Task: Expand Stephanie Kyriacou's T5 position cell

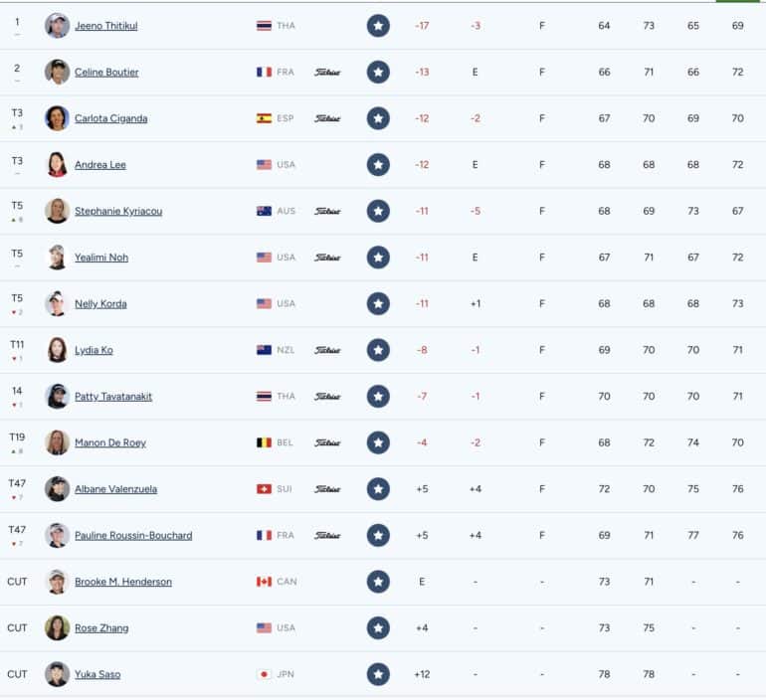Action: coord(17,211)
